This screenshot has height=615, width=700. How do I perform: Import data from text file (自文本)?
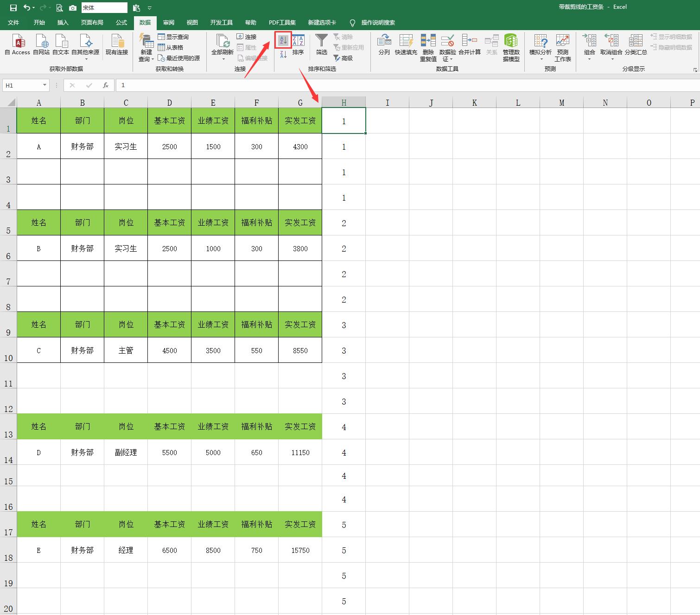pos(61,45)
